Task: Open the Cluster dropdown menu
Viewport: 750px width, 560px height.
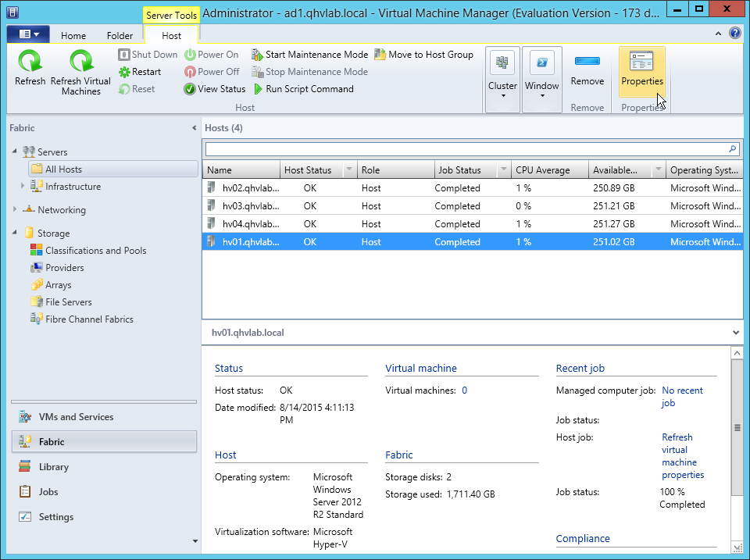Action: coord(502,79)
